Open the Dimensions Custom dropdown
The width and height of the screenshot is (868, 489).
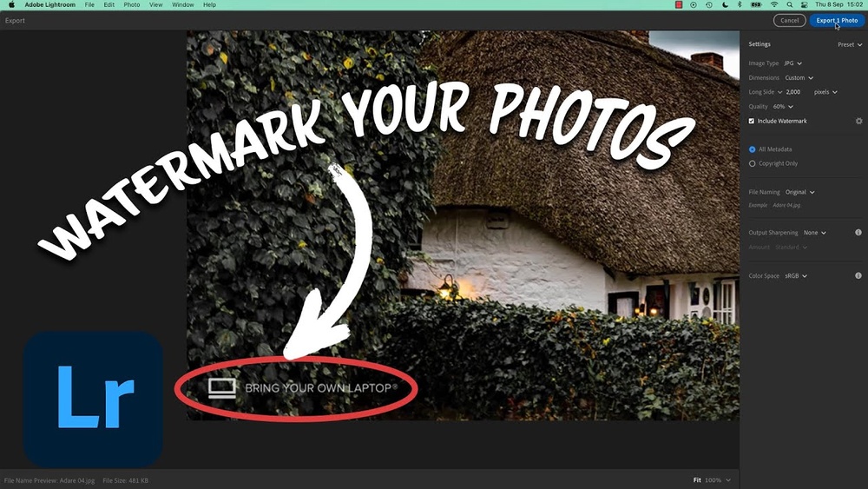[799, 78]
